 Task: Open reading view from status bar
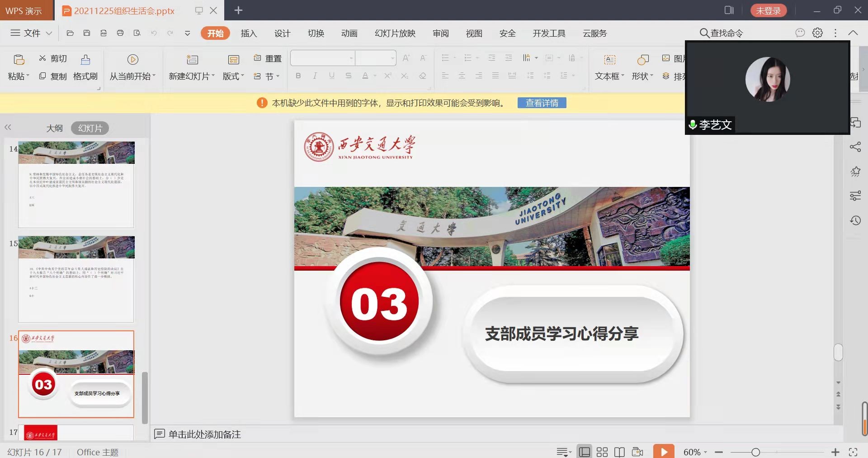click(x=619, y=452)
